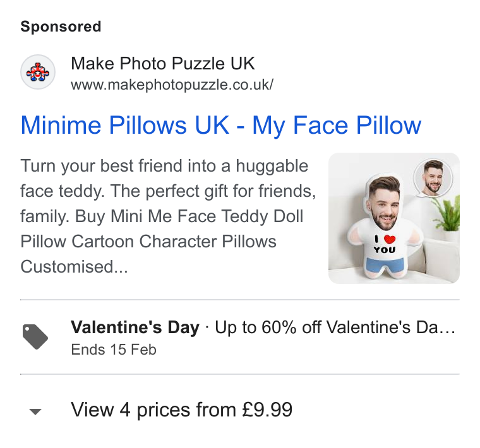
Task: Click the Sponsored label
Action: pyautogui.click(x=61, y=27)
